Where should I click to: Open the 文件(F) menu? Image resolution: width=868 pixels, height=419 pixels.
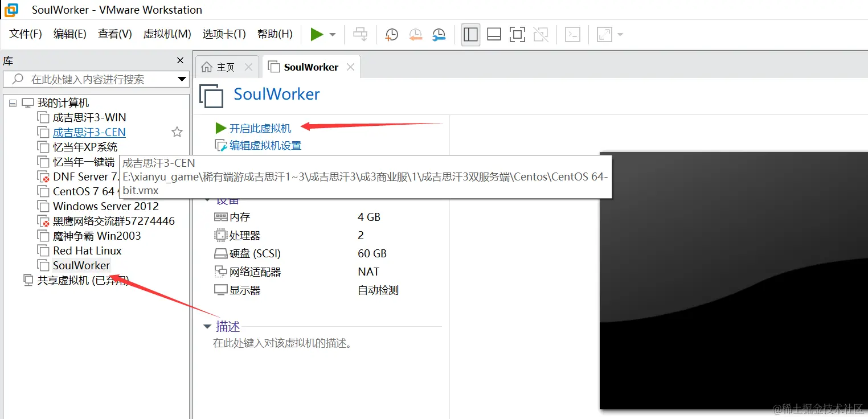pyautogui.click(x=26, y=34)
